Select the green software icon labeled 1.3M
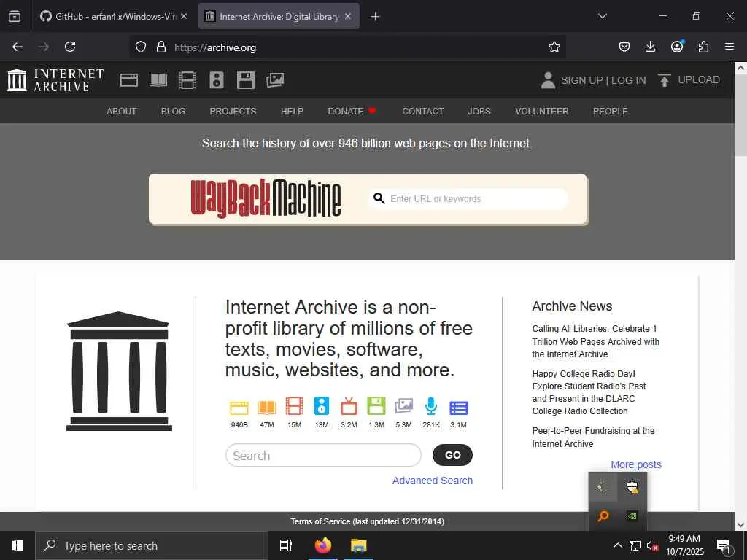Image resolution: width=747 pixels, height=560 pixels. [376, 406]
